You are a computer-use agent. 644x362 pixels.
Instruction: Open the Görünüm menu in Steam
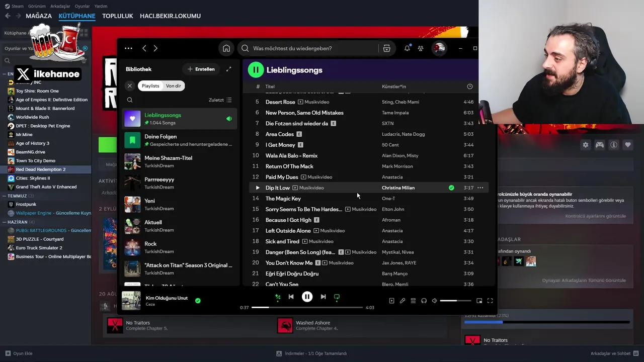coord(37,6)
